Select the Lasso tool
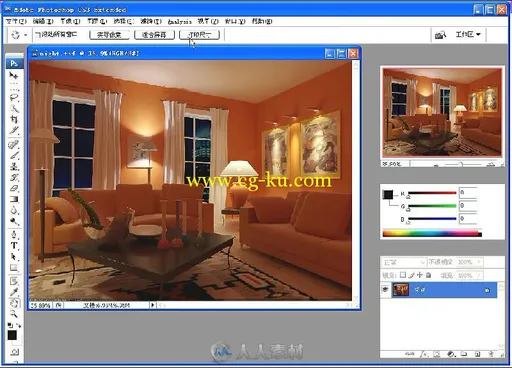The height and width of the screenshot is (368, 512). pyautogui.click(x=14, y=98)
